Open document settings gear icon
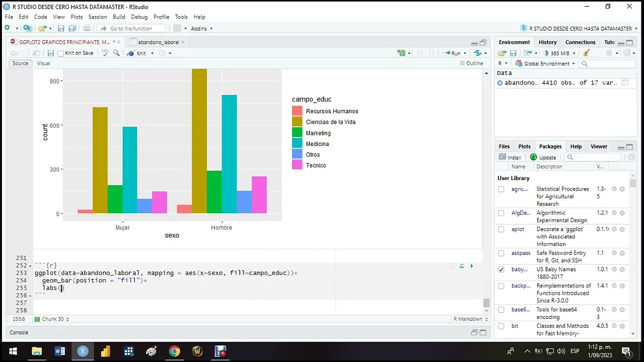 click(x=162, y=53)
